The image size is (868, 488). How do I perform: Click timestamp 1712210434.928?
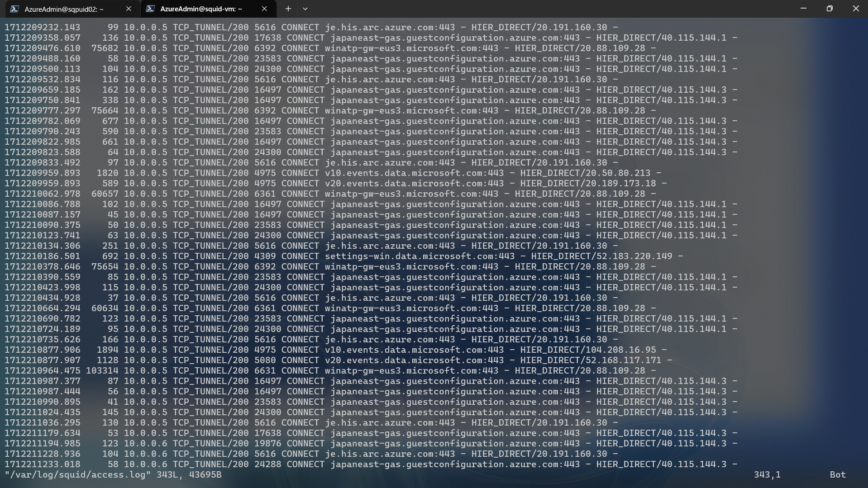point(43,298)
